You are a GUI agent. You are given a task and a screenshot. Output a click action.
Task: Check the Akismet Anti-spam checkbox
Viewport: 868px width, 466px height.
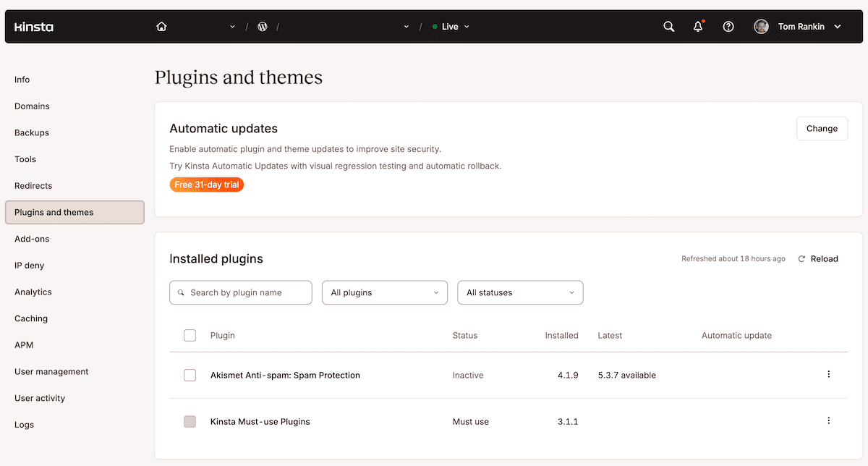[190, 375]
